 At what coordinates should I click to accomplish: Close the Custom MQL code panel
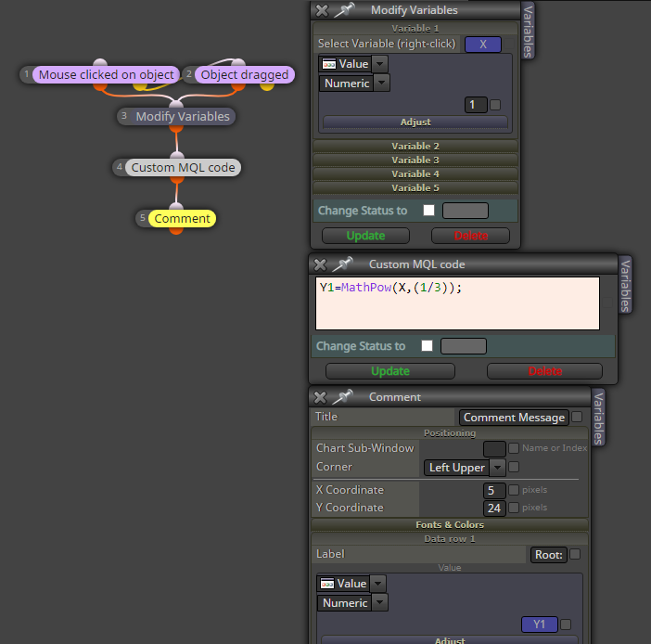(x=320, y=264)
